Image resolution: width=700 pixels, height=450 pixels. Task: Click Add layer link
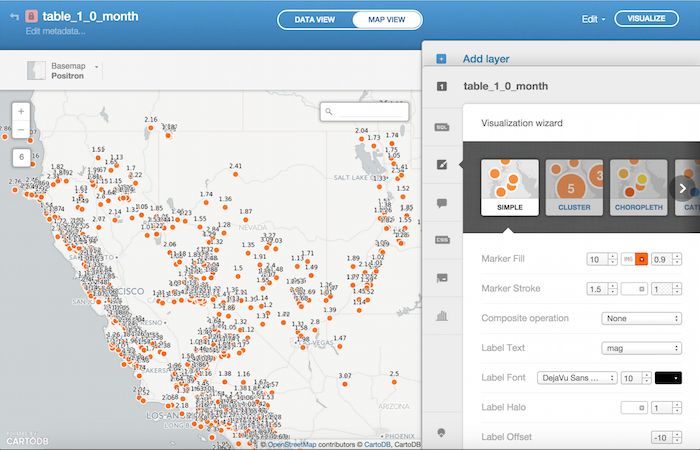pyautogui.click(x=486, y=59)
